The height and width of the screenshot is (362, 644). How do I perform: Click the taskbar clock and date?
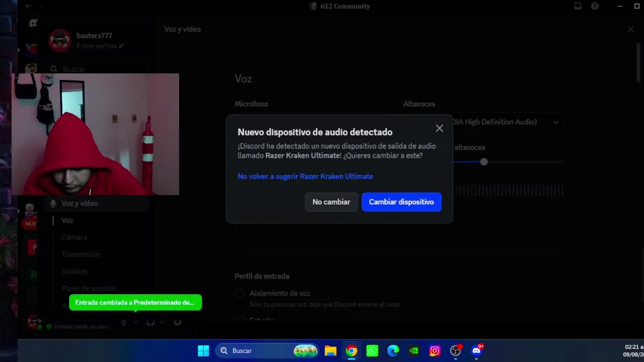click(633, 350)
